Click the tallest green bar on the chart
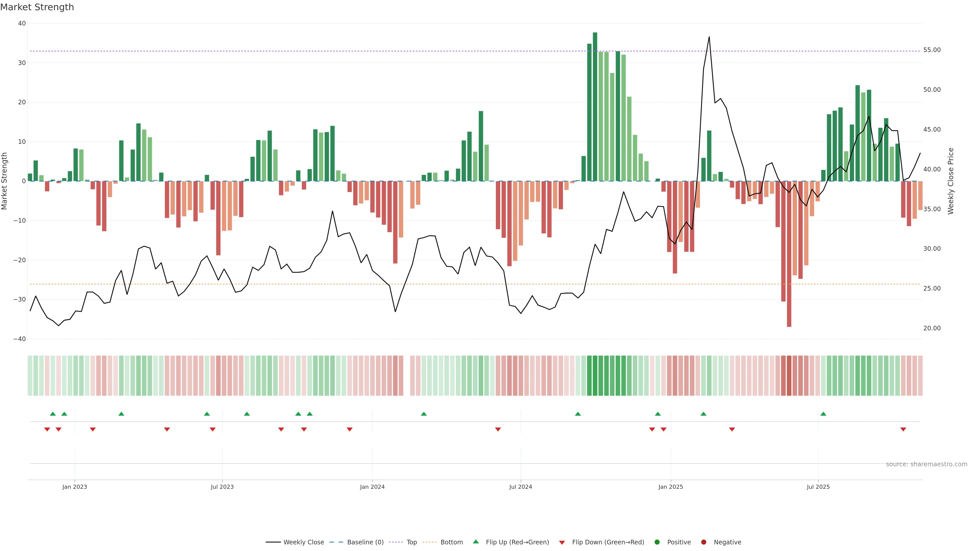The image size is (980, 551). [595, 106]
